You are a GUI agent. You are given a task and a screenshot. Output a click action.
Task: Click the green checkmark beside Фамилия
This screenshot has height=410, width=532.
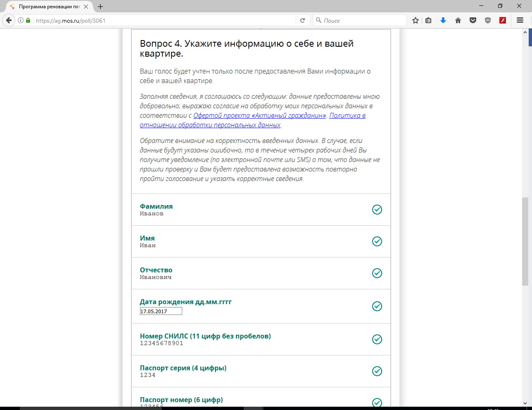click(377, 210)
